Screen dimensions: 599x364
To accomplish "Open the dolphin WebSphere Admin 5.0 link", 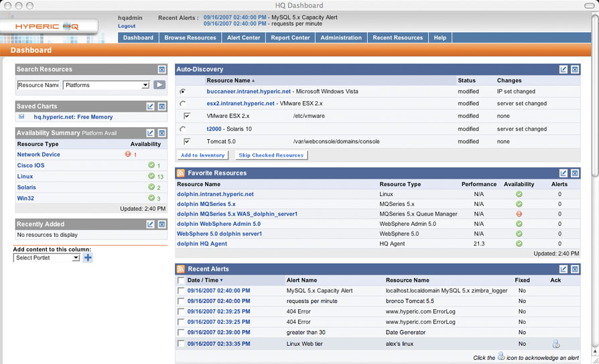I will pos(219,224).
